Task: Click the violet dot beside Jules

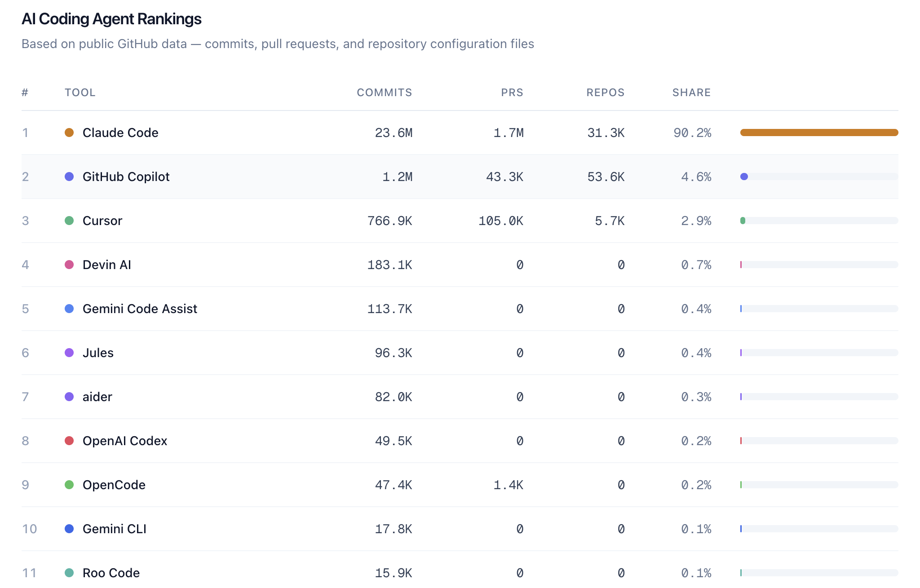Action: (x=69, y=353)
